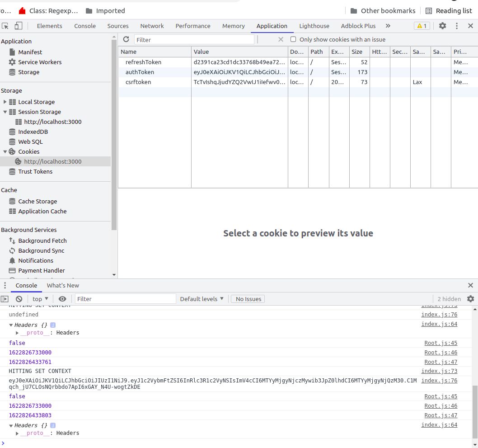Click the Notifications bell icon
The height and width of the screenshot is (448, 478).
tap(12, 261)
